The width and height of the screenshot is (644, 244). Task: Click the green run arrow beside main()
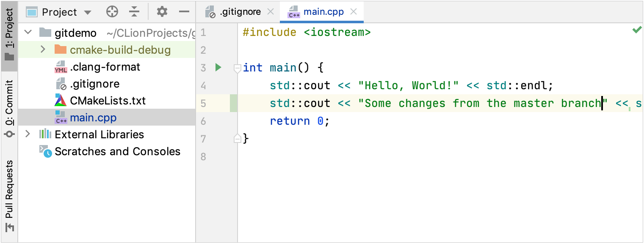tap(218, 67)
